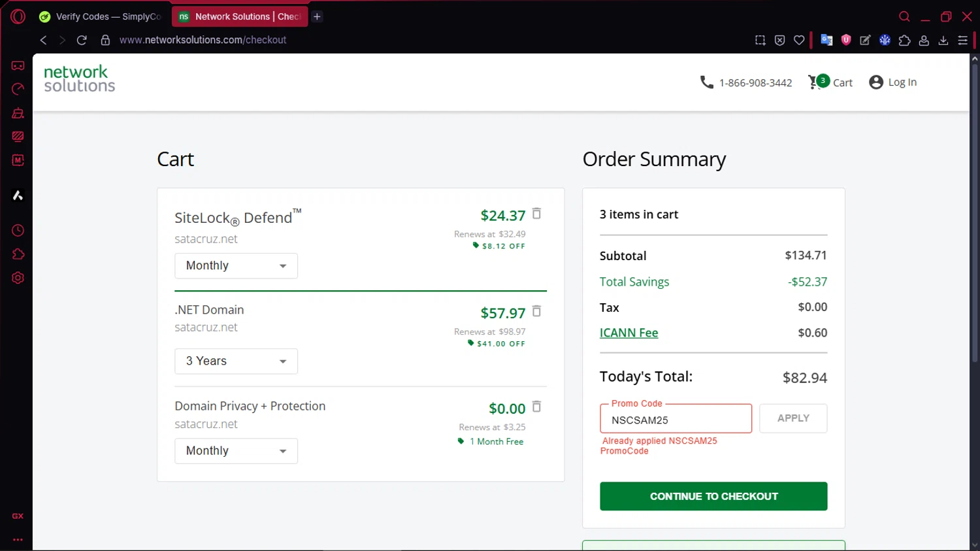This screenshot has height=551, width=980.
Task: Click the APPLY promo code button
Action: tap(793, 418)
